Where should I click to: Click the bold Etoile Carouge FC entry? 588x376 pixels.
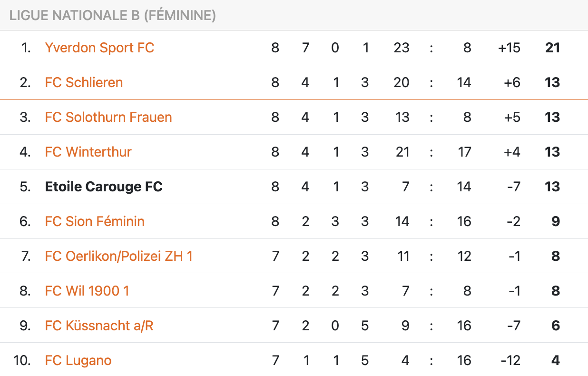pos(104,187)
